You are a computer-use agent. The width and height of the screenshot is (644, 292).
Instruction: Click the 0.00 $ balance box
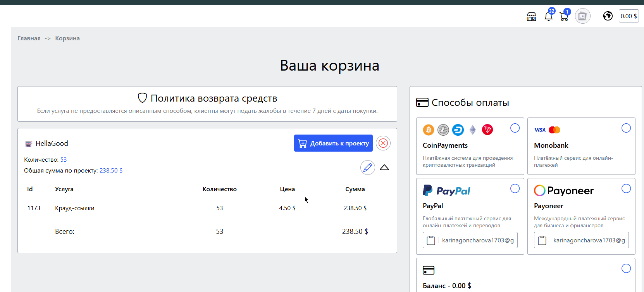pyautogui.click(x=629, y=16)
